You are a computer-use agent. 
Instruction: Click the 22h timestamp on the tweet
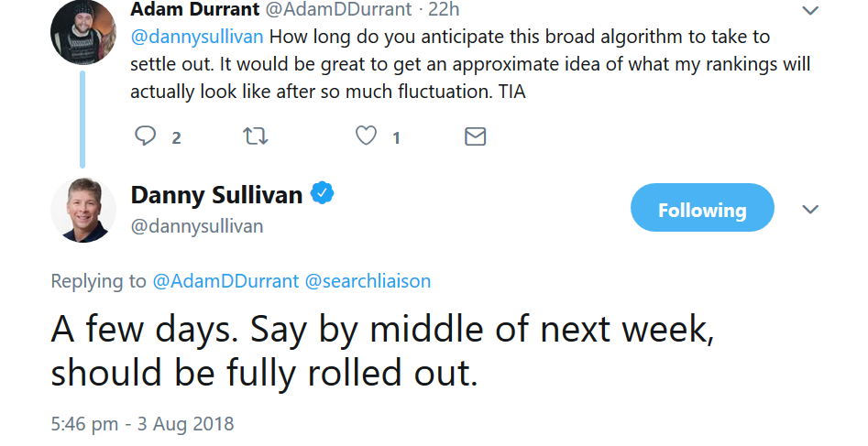[x=443, y=10]
